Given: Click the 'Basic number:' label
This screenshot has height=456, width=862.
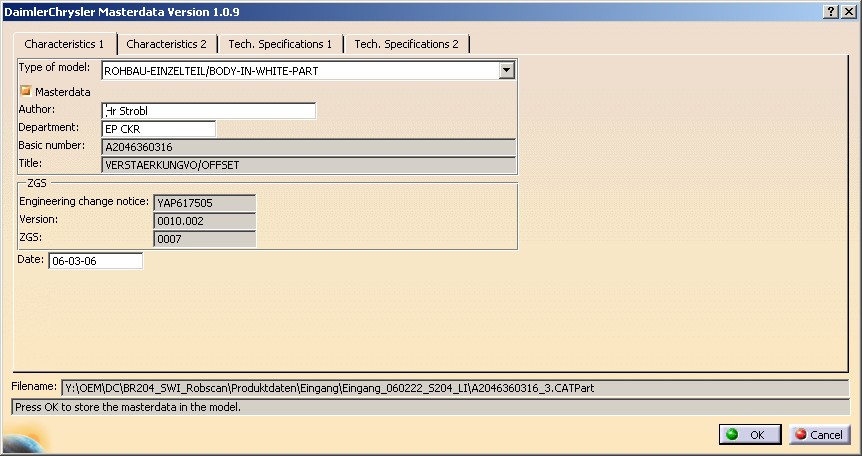Looking at the screenshot, I should click(x=52, y=145).
